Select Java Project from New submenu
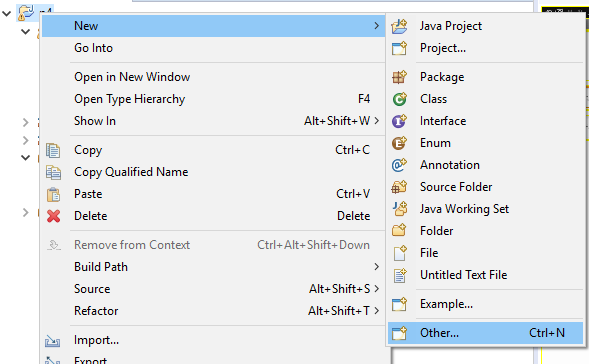Screen dimensions: 589x364 click(485, 26)
